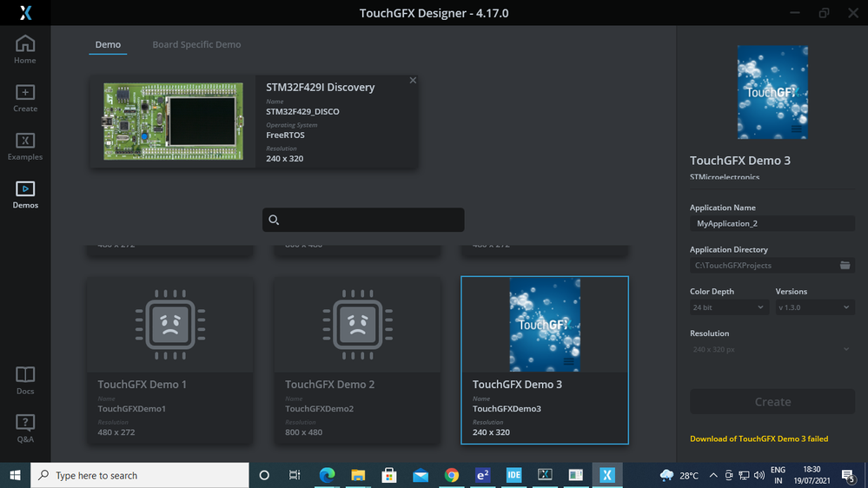Open the document app icon on taskbar

(x=576, y=475)
